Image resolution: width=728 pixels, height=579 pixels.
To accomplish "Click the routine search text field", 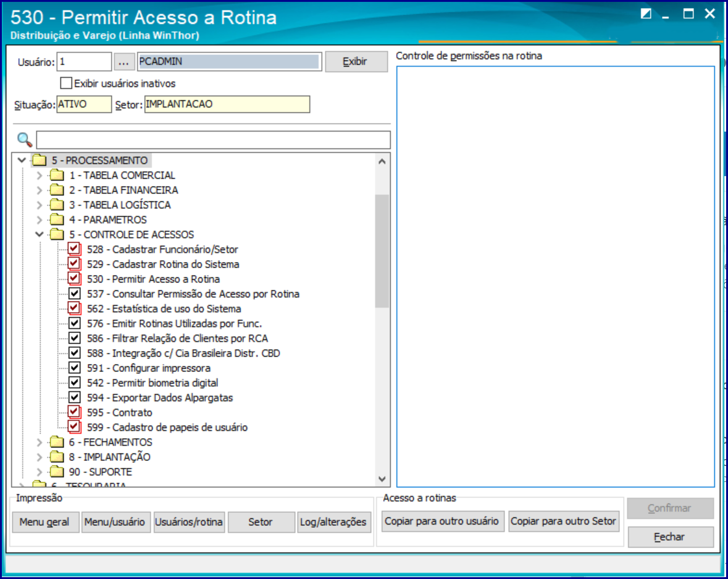I will pos(213,140).
